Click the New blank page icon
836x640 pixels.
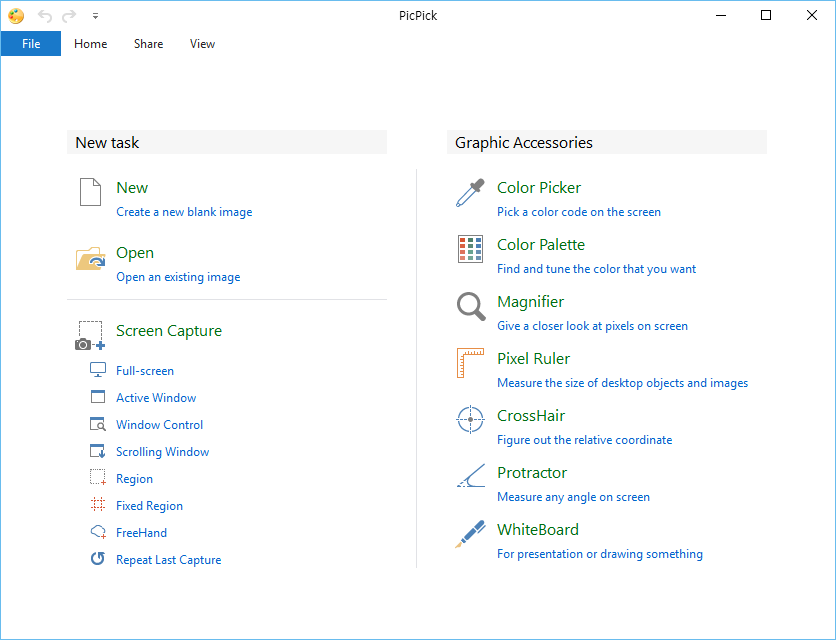pyautogui.click(x=90, y=193)
